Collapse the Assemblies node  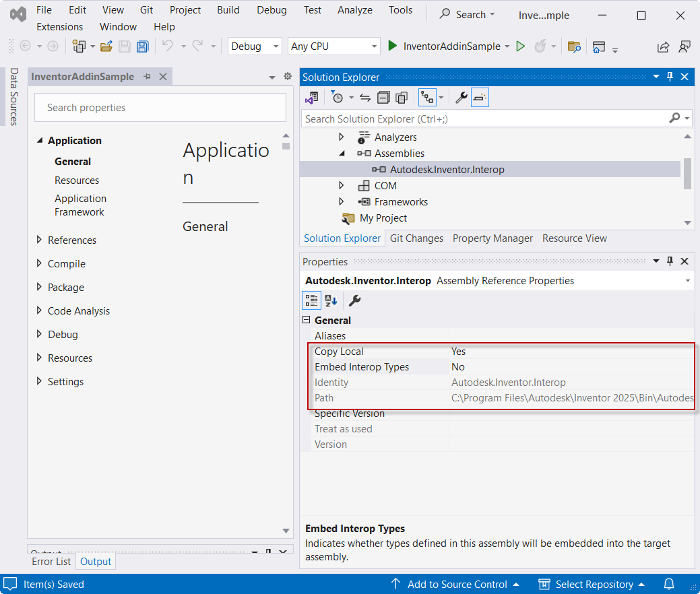(342, 153)
